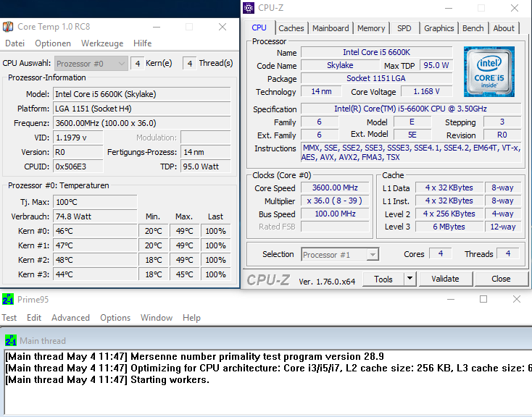
Task: Click the Multiplier value x 36.0 ( 8 - 39 )
Action: pyautogui.click(x=335, y=201)
